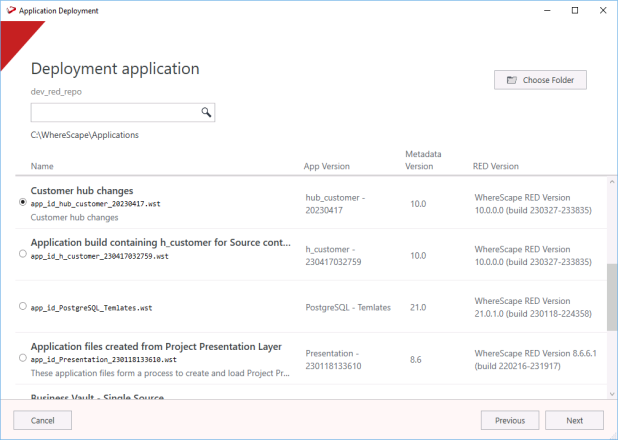The height and width of the screenshot is (440, 618).
Task: Click the scroll down arrow in the list
Action: point(609,394)
